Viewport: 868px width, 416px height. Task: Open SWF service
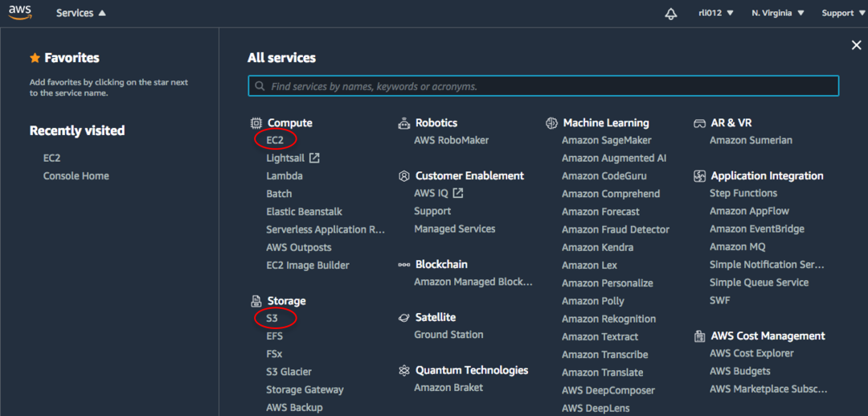point(720,300)
